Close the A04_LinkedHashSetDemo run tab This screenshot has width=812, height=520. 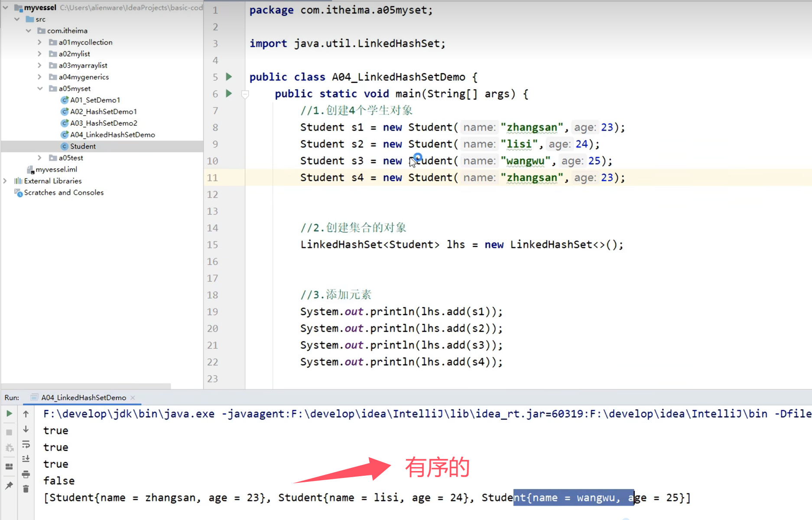point(133,398)
